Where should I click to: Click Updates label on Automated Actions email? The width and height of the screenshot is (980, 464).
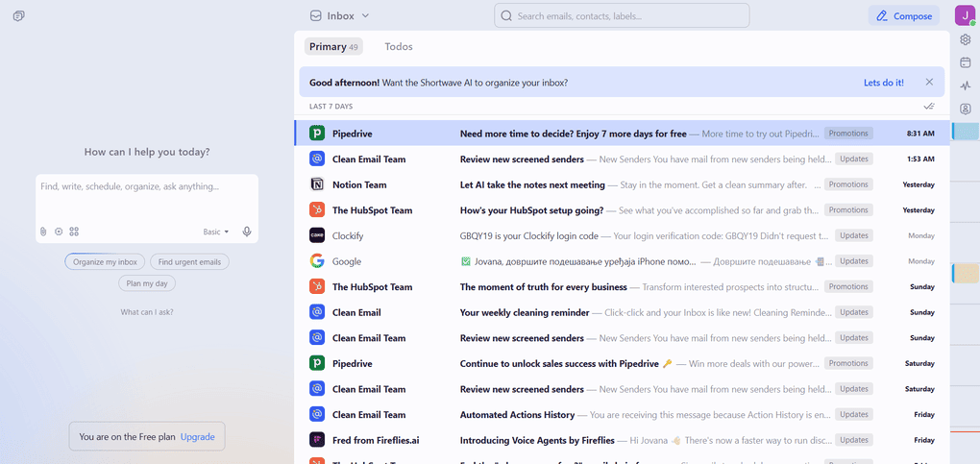click(854, 415)
